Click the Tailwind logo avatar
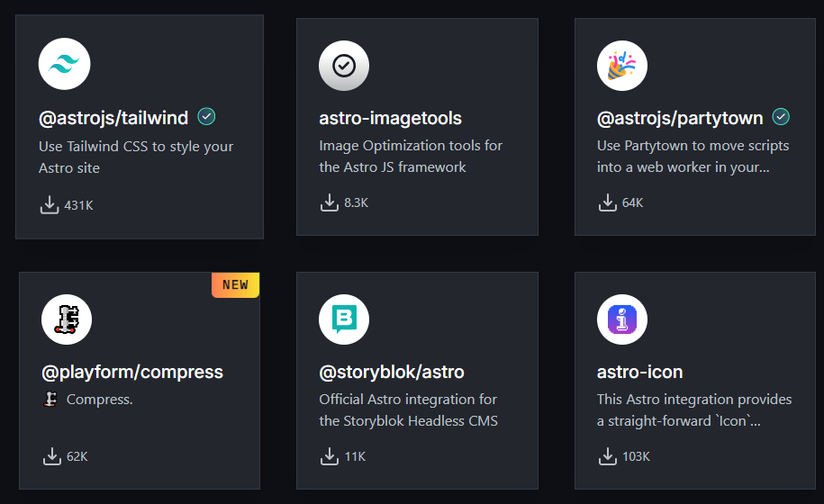 [x=64, y=64]
